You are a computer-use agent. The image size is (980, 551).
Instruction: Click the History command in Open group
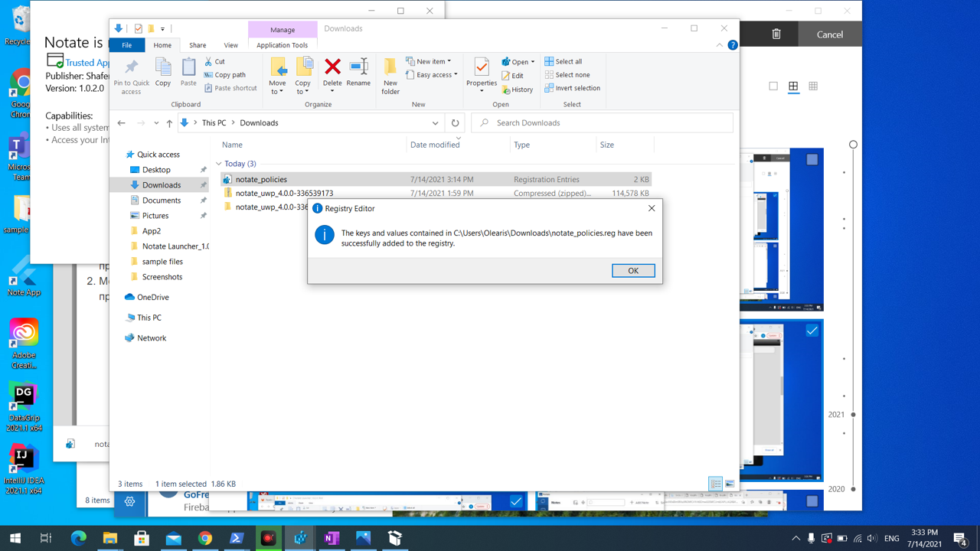click(x=518, y=90)
